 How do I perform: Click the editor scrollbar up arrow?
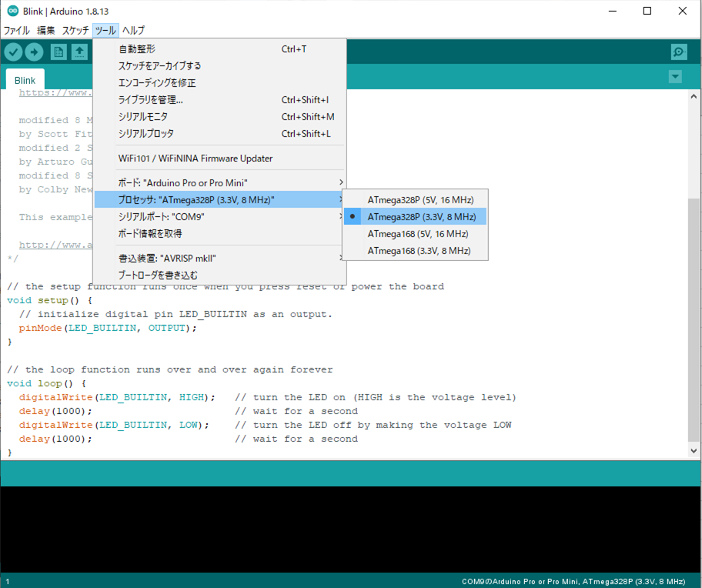tap(694, 96)
